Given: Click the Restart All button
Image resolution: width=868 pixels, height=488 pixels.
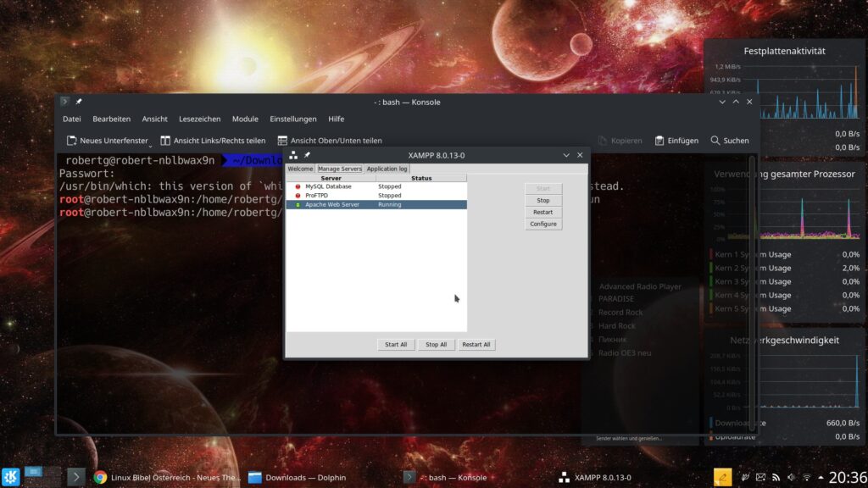Looking at the screenshot, I should (476, 344).
